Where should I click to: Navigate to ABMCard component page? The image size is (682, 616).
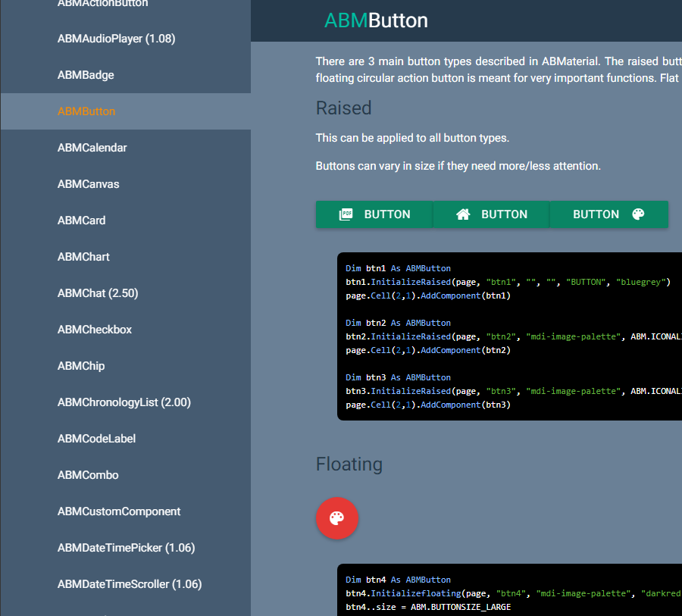pyautogui.click(x=81, y=220)
